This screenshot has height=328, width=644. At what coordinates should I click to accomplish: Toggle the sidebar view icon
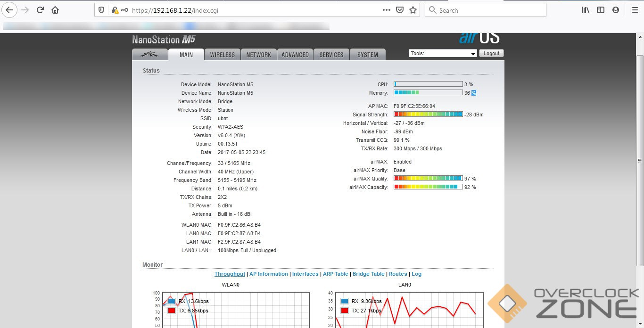click(601, 10)
